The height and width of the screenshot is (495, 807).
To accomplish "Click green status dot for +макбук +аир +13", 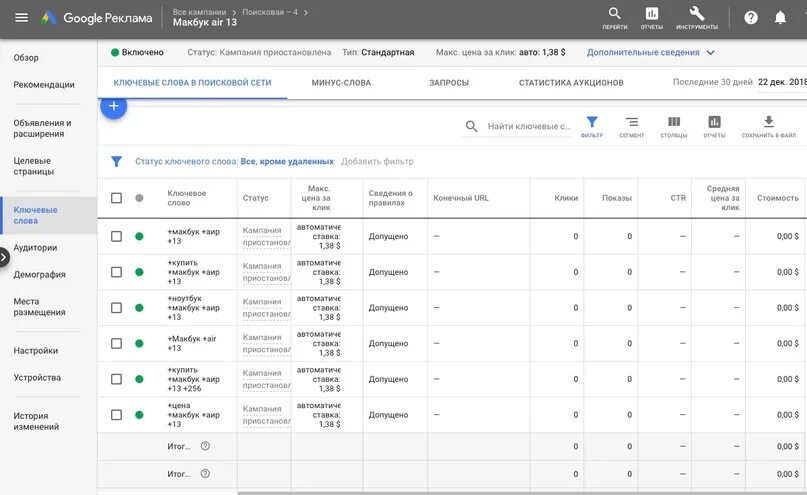I will [x=139, y=236].
